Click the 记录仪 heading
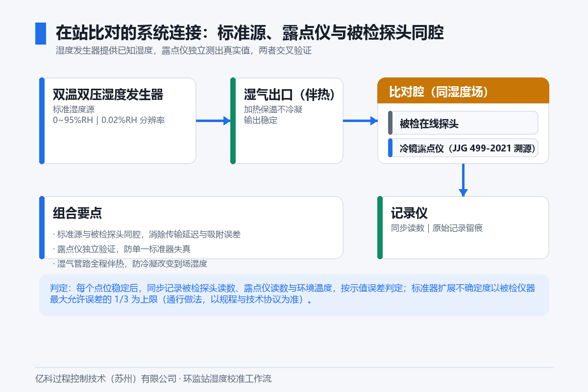Image resolution: width=588 pixels, height=392 pixels. click(x=409, y=214)
